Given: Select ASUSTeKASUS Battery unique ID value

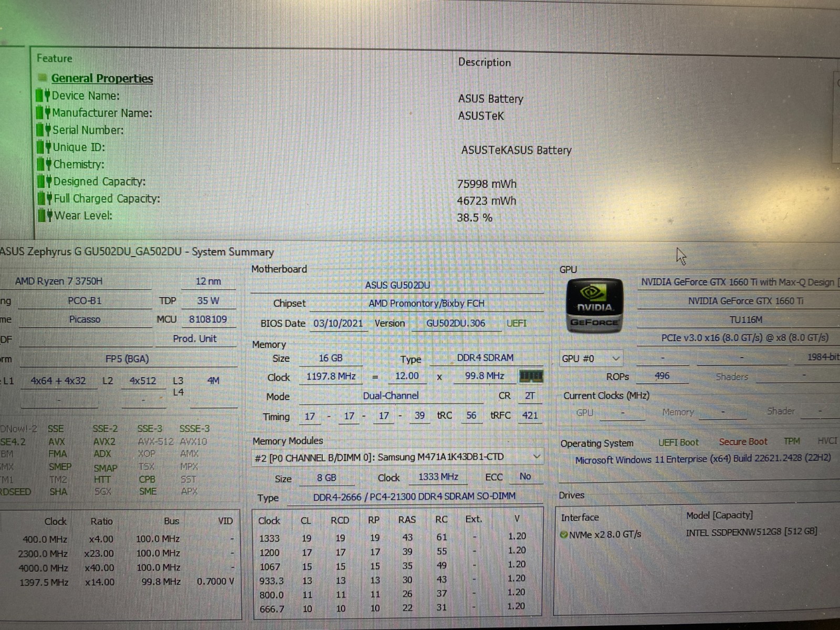Looking at the screenshot, I should [517, 150].
